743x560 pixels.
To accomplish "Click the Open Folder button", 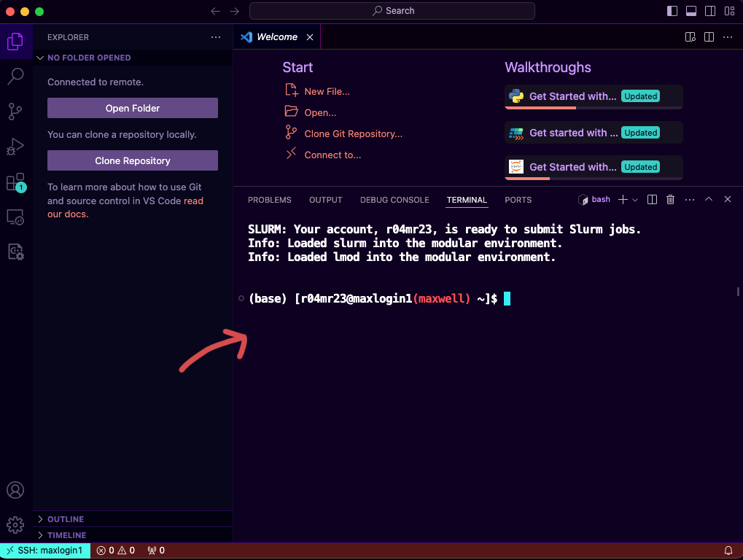I will (133, 108).
